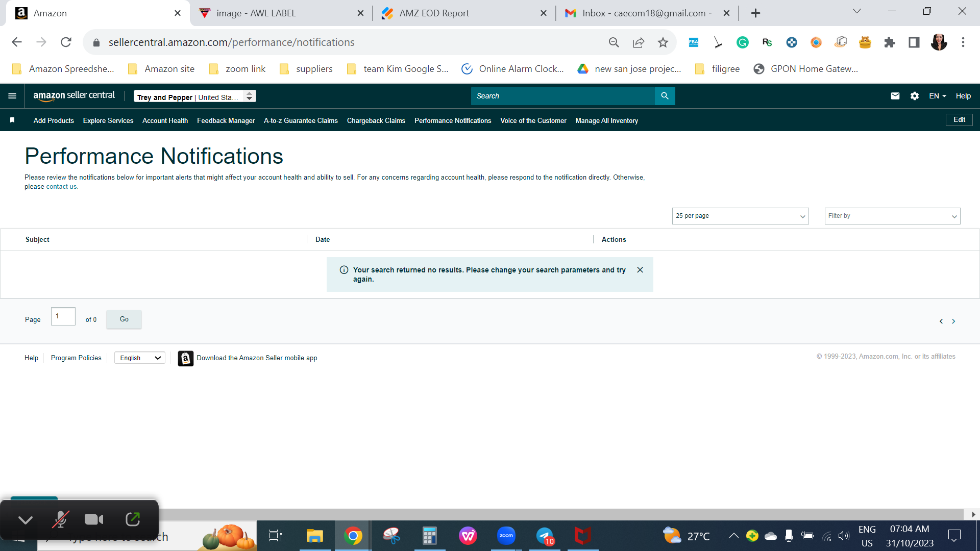Share this page from the address bar
Image resolution: width=980 pixels, height=551 pixels.
(x=639, y=42)
